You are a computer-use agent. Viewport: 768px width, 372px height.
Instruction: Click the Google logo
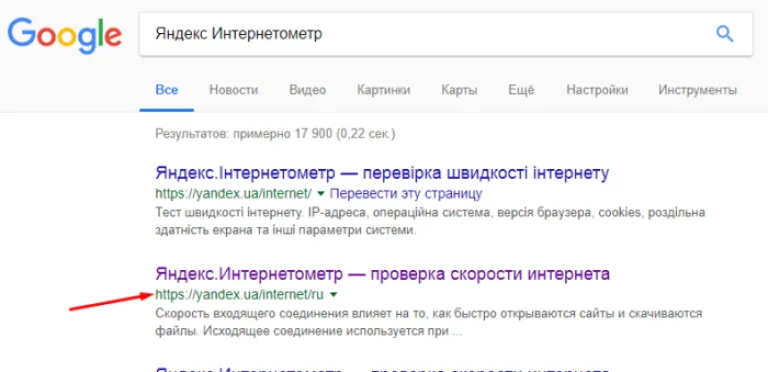click(64, 35)
